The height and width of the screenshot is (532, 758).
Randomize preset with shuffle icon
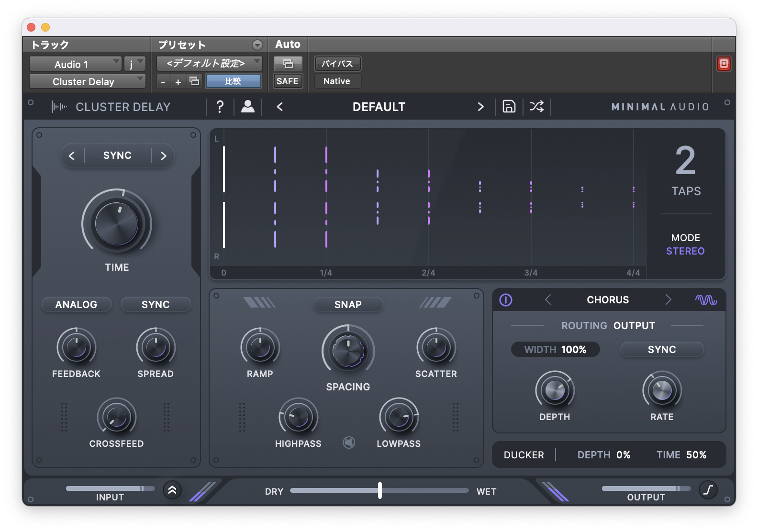click(x=536, y=106)
